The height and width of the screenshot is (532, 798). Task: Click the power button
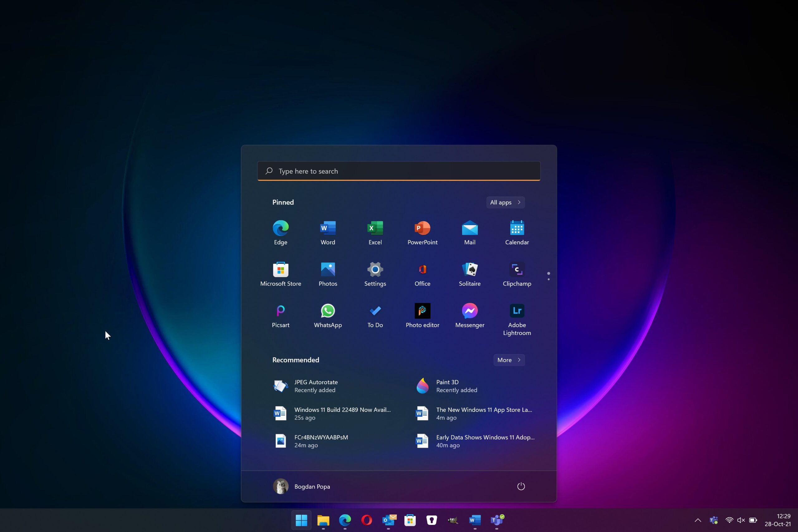pyautogui.click(x=521, y=486)
